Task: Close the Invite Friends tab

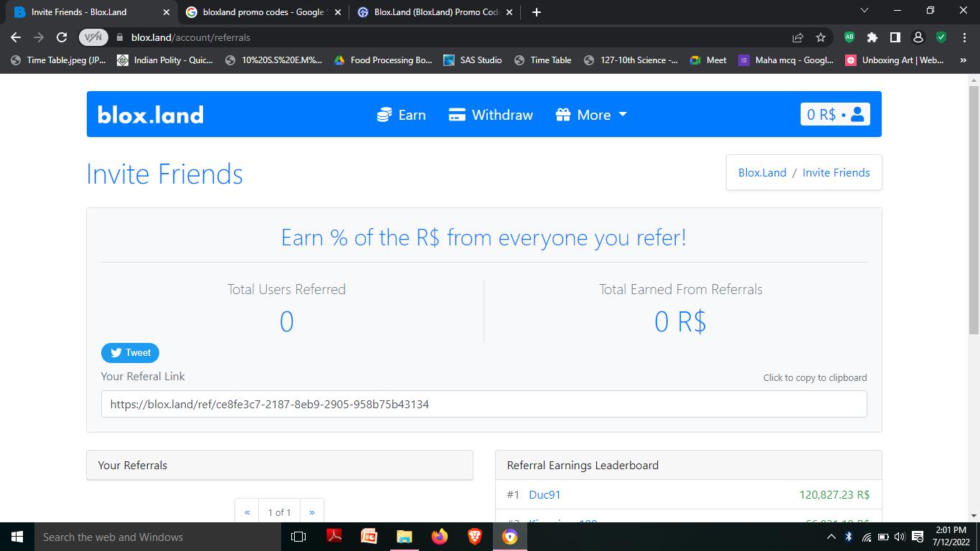Action: (x=166, y=12)
